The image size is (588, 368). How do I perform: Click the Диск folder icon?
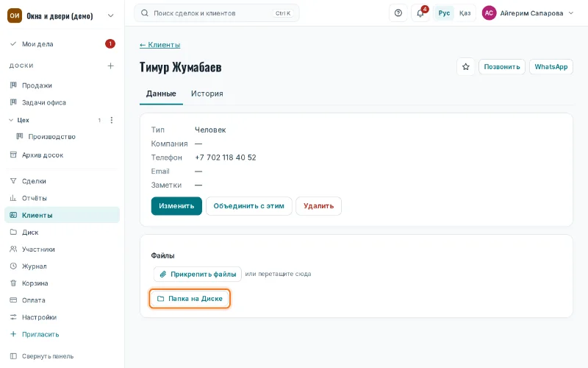(13, 232)
